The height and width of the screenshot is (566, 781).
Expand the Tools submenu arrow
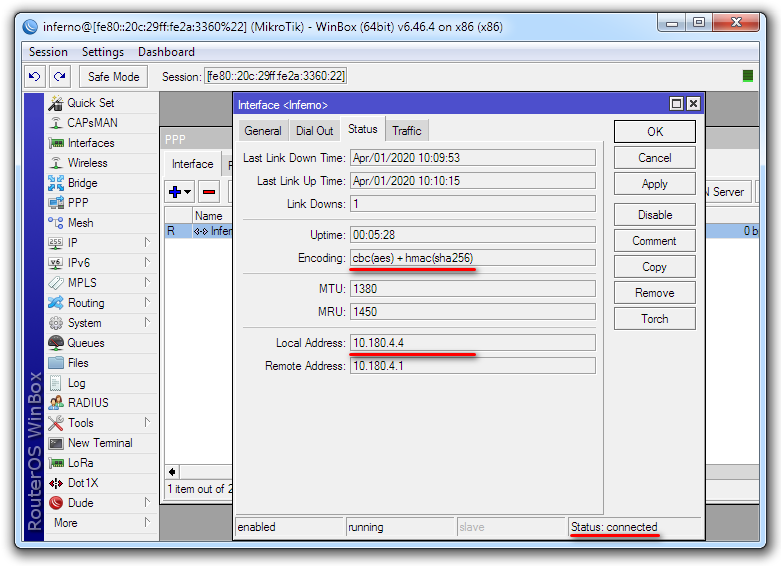click(x=147, y=422)
